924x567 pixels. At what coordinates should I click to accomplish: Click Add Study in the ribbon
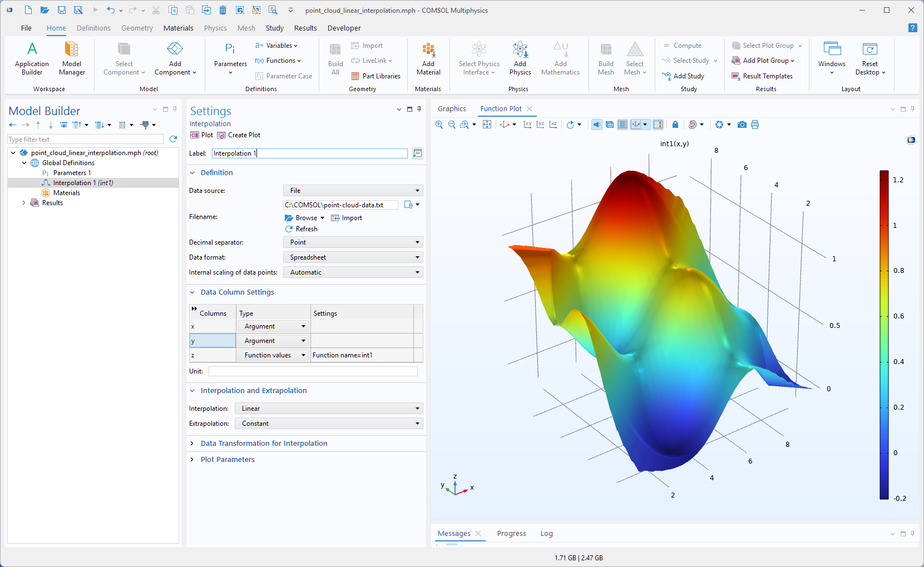683,76
